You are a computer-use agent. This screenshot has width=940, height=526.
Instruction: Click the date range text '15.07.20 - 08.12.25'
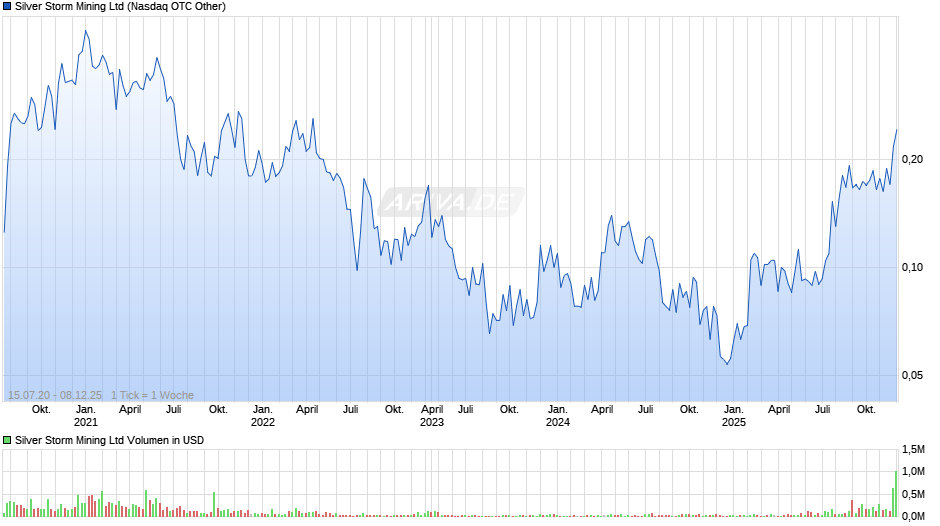(x=55, y=395)
